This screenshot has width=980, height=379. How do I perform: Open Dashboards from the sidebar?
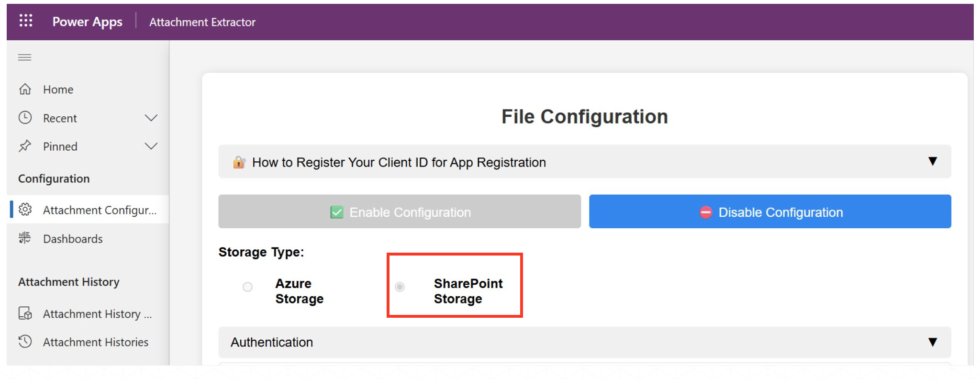click(x=73, y=239)
